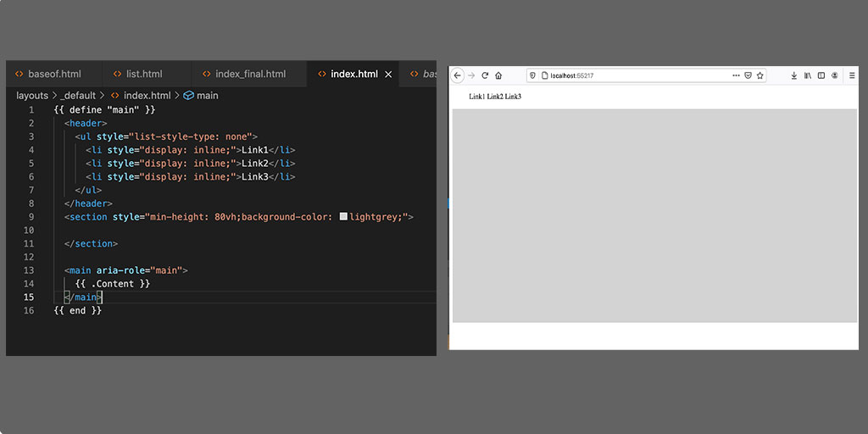Open the Library icon in Firefox toolbar
The width and height of the screenshot is (868, 434).
pyautogui.click(x=808, y=75)
